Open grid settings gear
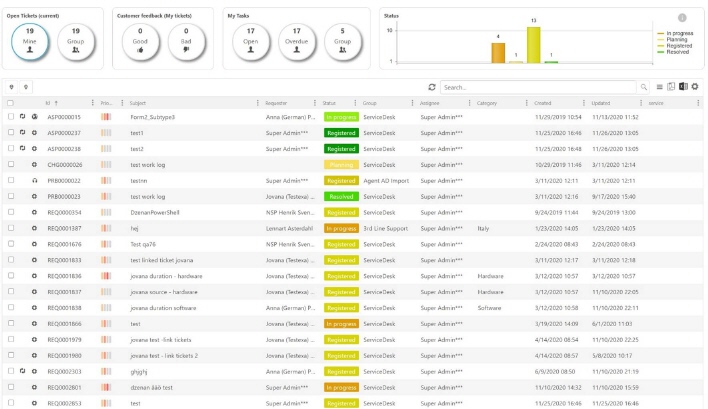 pos(695,86)
